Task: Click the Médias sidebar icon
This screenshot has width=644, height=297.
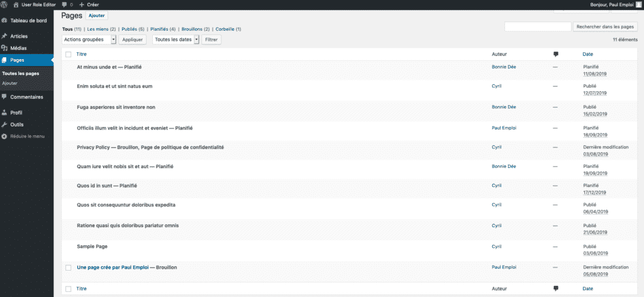Action: coord(5,48)
